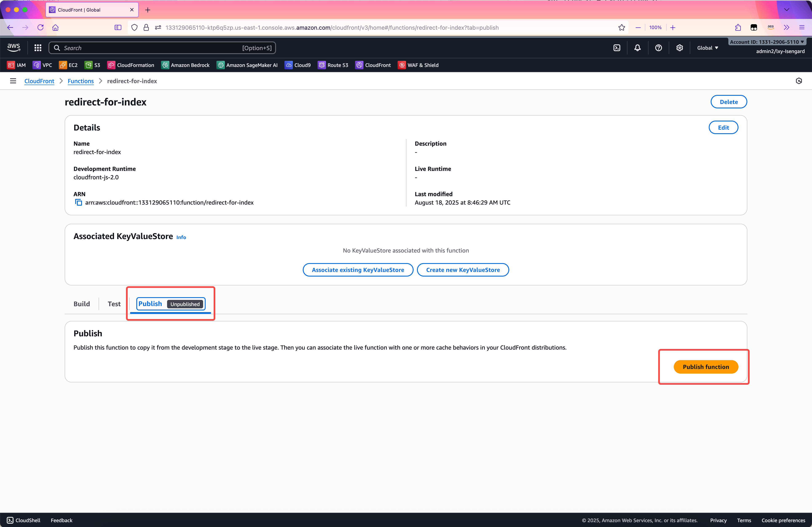Expand the Account ID dropdown menu

767,42
